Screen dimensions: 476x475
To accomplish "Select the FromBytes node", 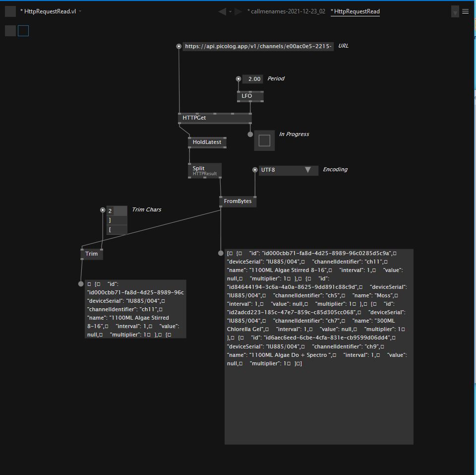I will [238, 202].
